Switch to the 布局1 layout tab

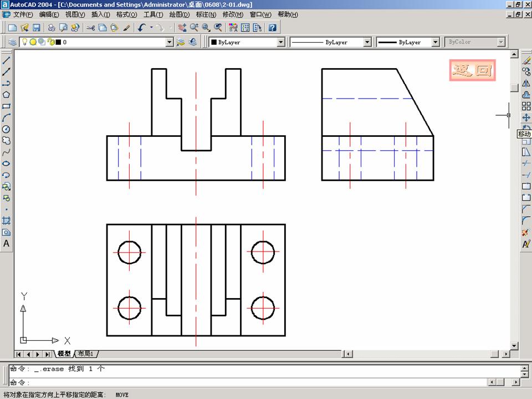click(86, 354)
